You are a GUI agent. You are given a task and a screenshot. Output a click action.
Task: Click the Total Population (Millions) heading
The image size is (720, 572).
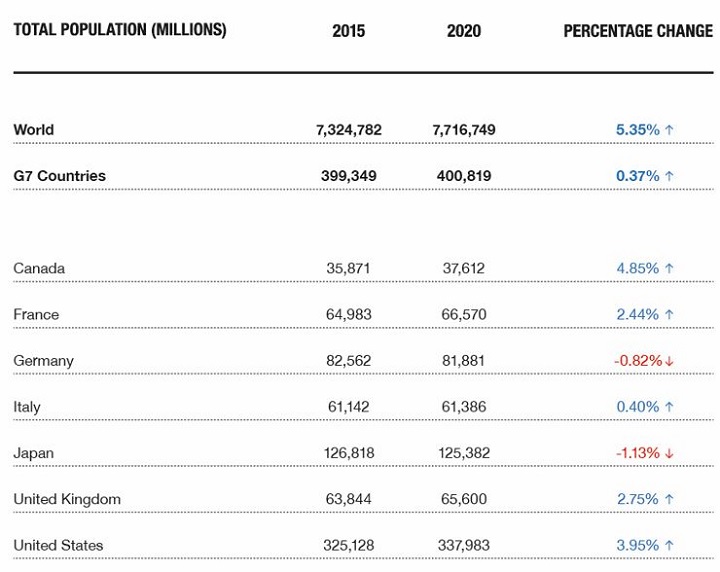(120, 30)
